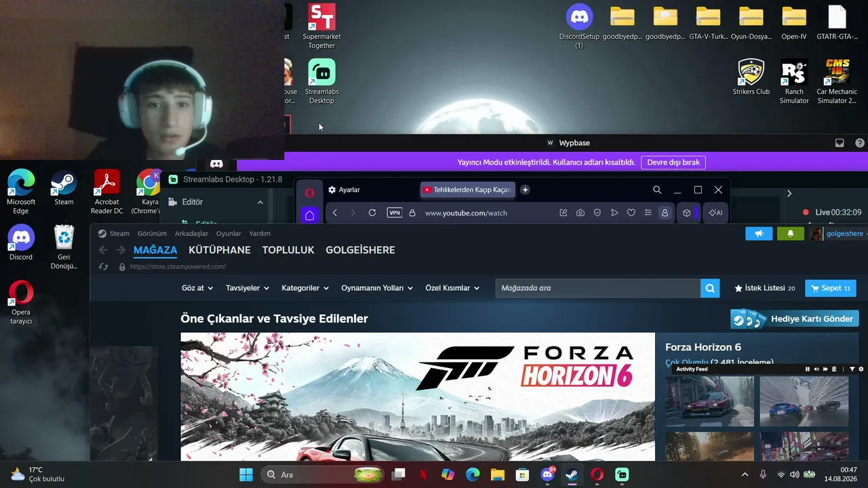868x488 pixels.
Task: Open the Opera player arrow icon
Action: pos(614,213)
